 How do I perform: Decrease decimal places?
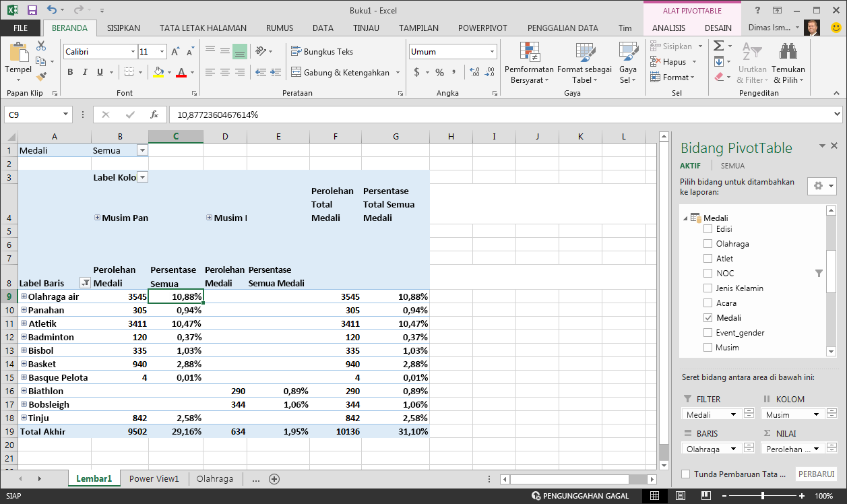coord(490,72)
